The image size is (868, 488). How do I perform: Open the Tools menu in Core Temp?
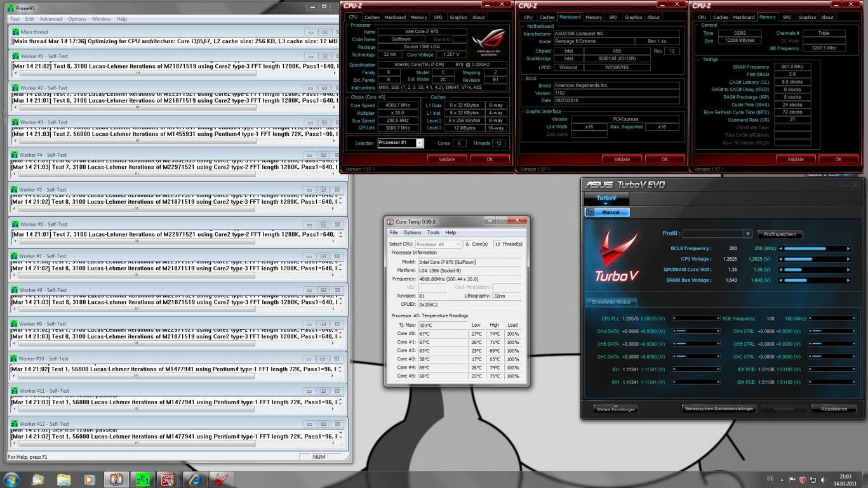(x=433, y=232)
